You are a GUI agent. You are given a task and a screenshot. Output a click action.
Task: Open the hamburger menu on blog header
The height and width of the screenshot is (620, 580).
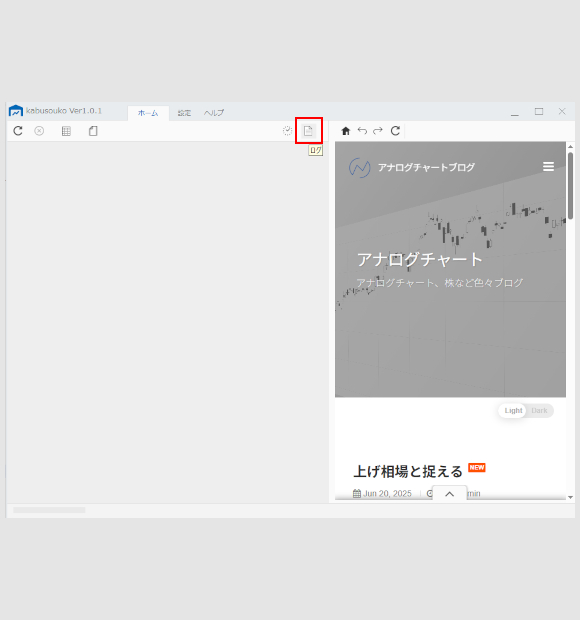(x=548, y=166)
